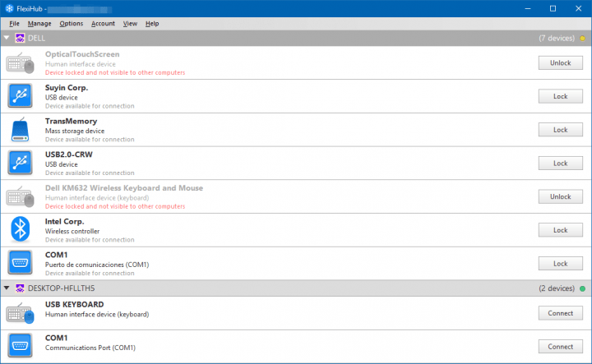
Task: Connect to the USB KEYBOARD device
Action: [x=560, y=313]
